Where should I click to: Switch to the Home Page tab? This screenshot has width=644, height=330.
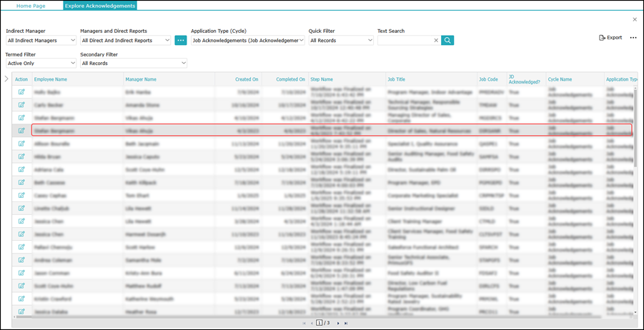(33, 6)
